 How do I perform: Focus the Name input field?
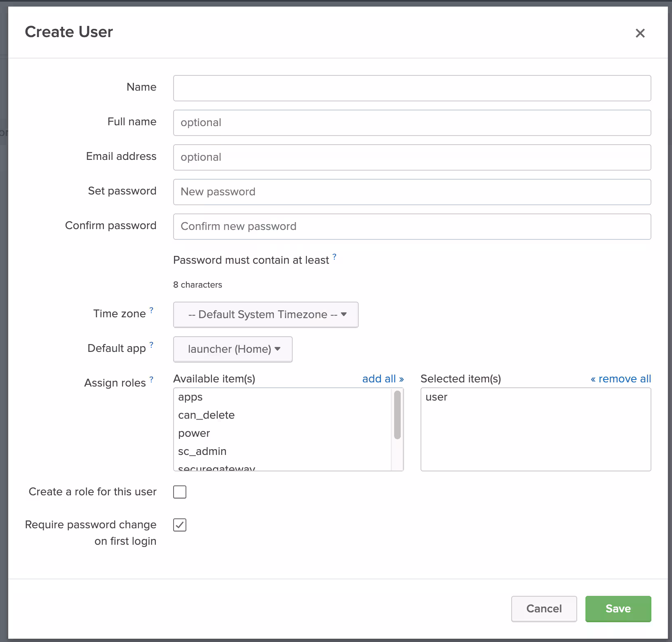tap(412, 88)
